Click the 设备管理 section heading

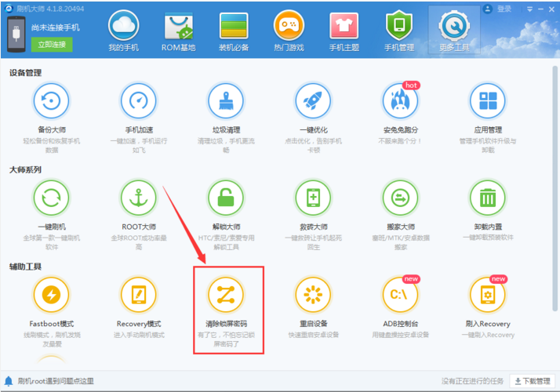pyautogui.click(x=25, y=73)
